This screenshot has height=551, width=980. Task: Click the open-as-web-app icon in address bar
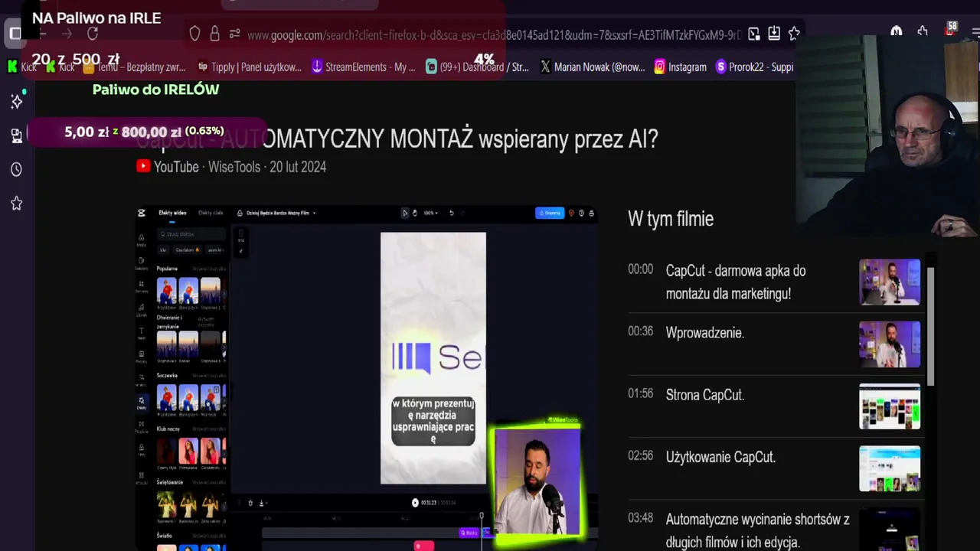[x=754, y=34]
